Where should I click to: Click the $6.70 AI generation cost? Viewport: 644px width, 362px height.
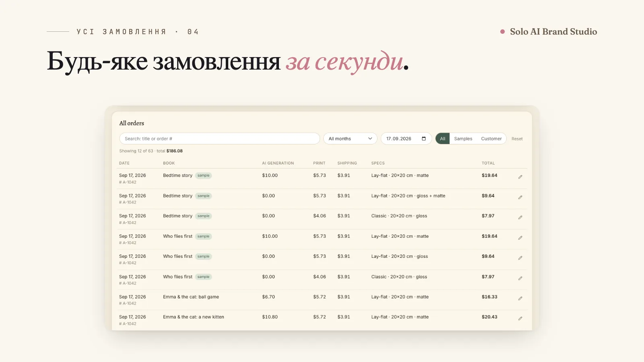coord(268,297)
